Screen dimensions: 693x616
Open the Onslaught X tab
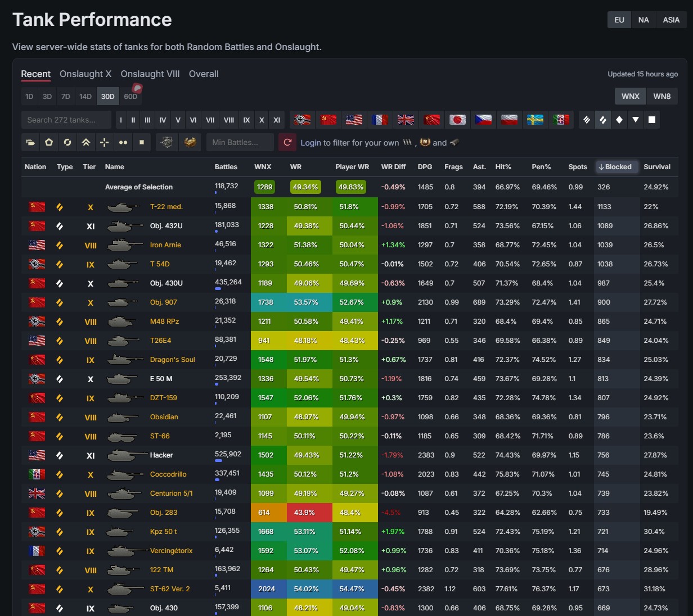(x=85, y=74)
